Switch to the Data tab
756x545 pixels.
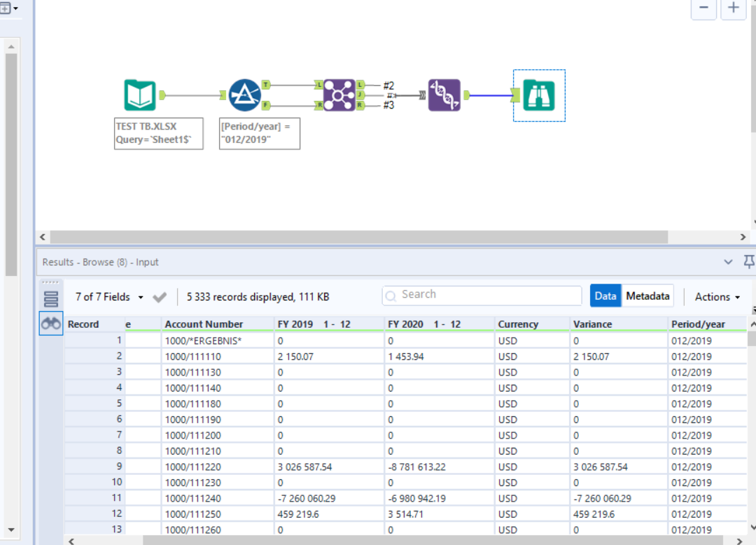coord(605,296)
